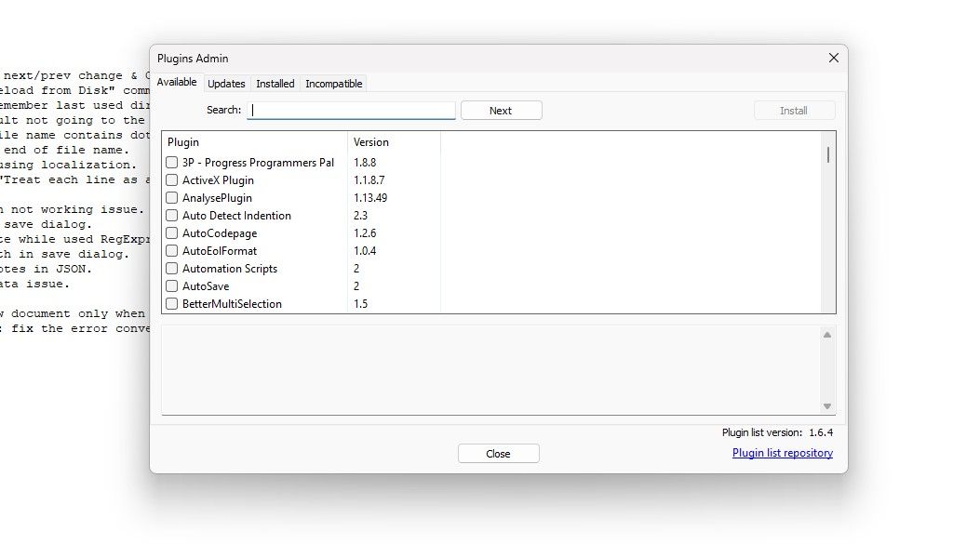Click inside the Search input field
The width and height of the screenshot is (980, 544).
[x=350, y=110]
